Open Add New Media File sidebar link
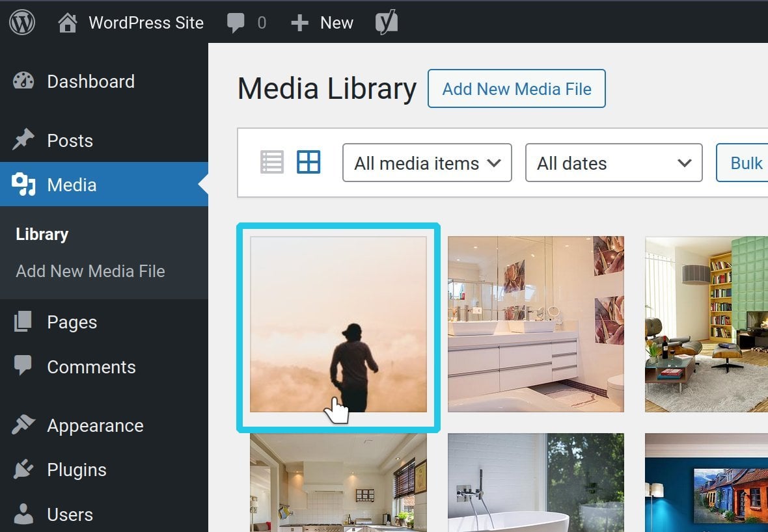768x532 pixels. 90,271
